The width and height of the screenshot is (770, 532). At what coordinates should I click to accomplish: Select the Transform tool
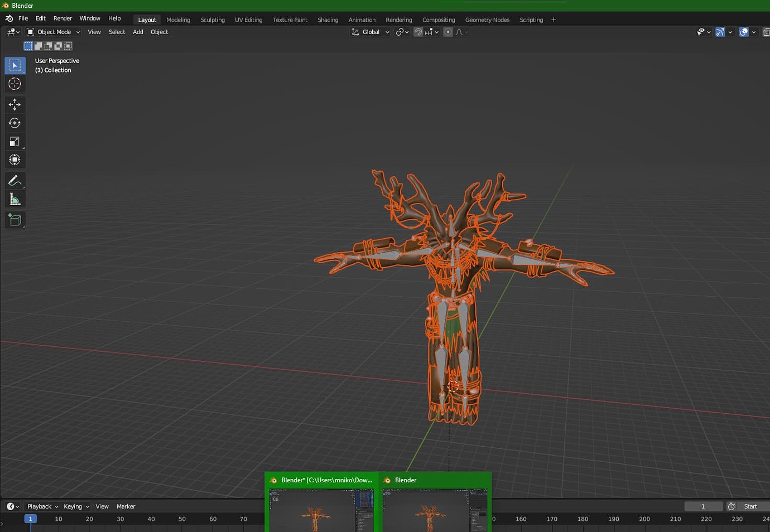click(x=15, y=159)
